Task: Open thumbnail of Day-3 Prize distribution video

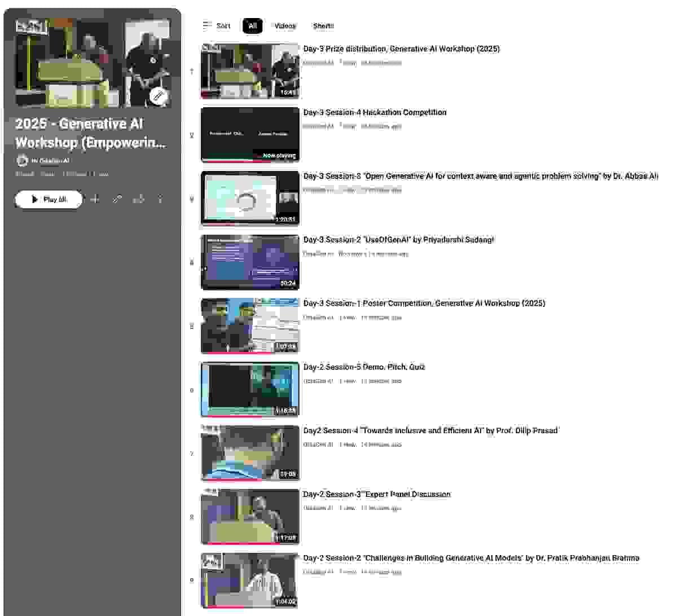Action: (x=250, y=71)
